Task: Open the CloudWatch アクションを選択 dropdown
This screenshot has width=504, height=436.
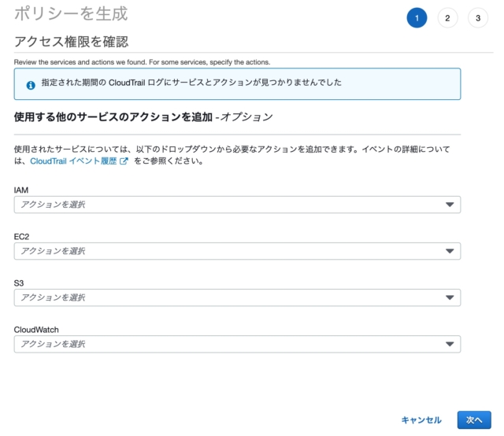Action: 237,344
